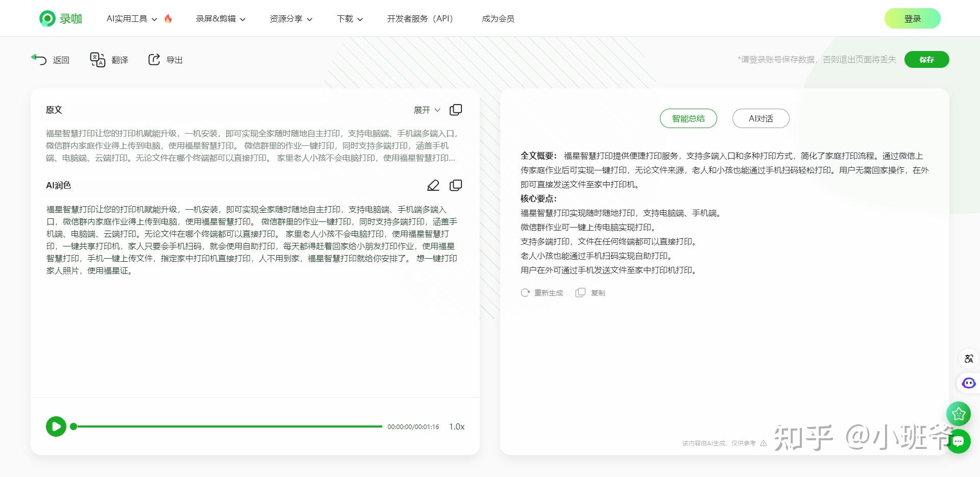Image resolution: width=980 pixels, height=477 pixels.
Task: Open the 录屏&剪辑 dropdown menu
Action: (220, 19)
